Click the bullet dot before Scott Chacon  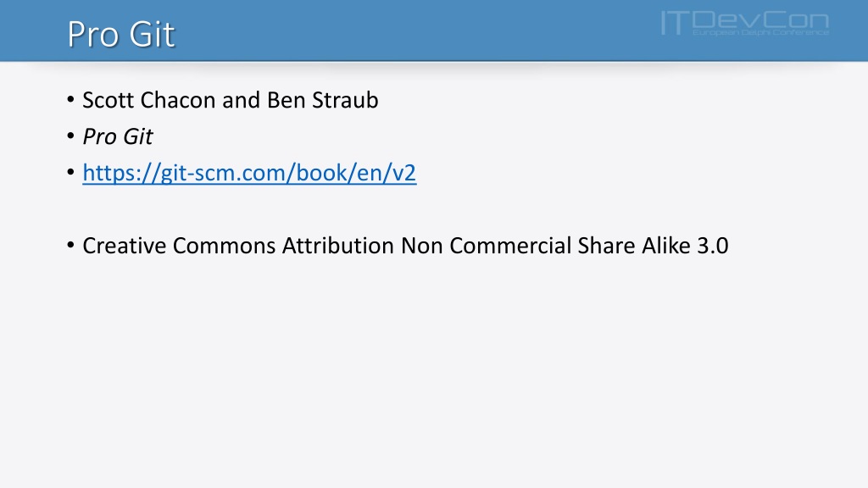click(x=70, y=100)
